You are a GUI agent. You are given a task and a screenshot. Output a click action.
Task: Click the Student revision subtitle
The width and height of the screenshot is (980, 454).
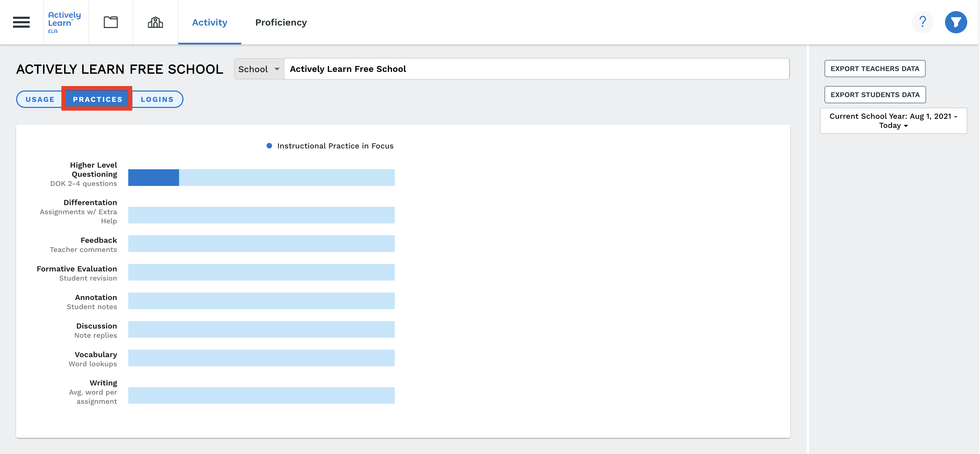click(x=88, y=278)
